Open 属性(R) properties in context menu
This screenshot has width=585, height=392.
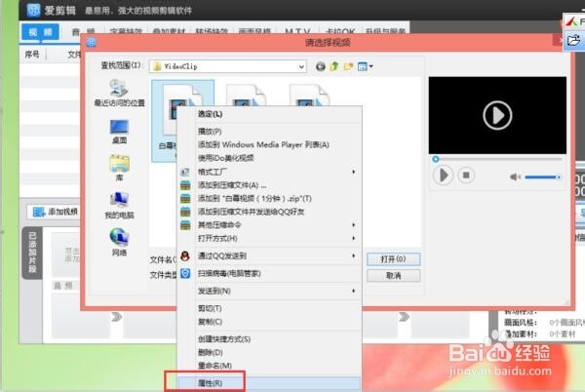269,383
